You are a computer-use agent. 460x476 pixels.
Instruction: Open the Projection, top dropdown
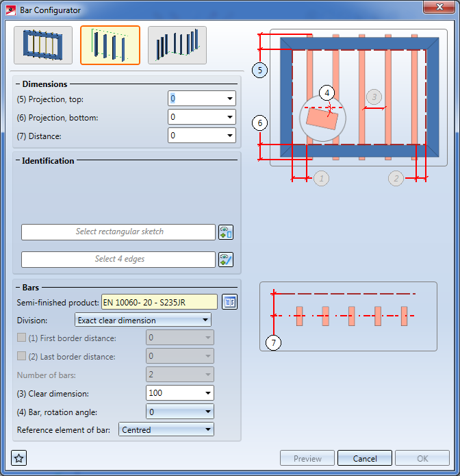230,99
